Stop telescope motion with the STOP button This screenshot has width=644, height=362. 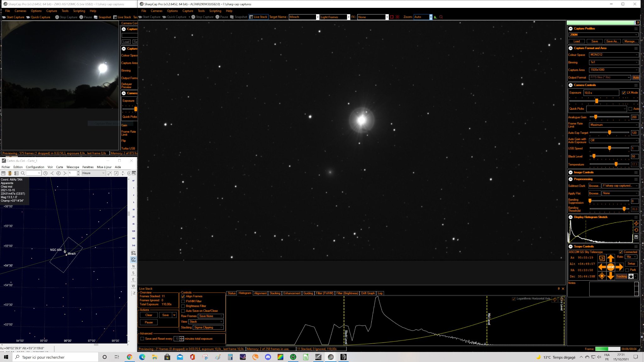(x=611, y=267)
